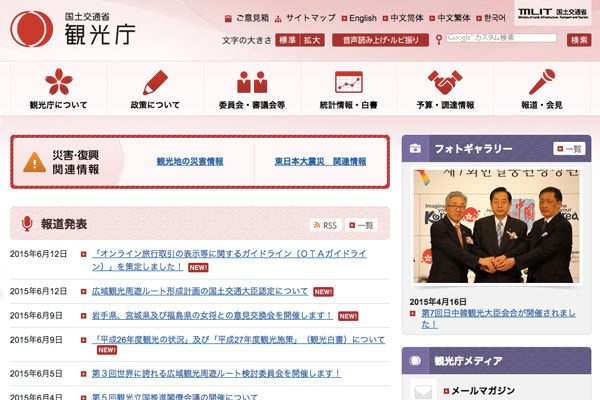600x400 pixels.
Task: Open 予算・調達情報 menu label
Action: pos(445,105)
